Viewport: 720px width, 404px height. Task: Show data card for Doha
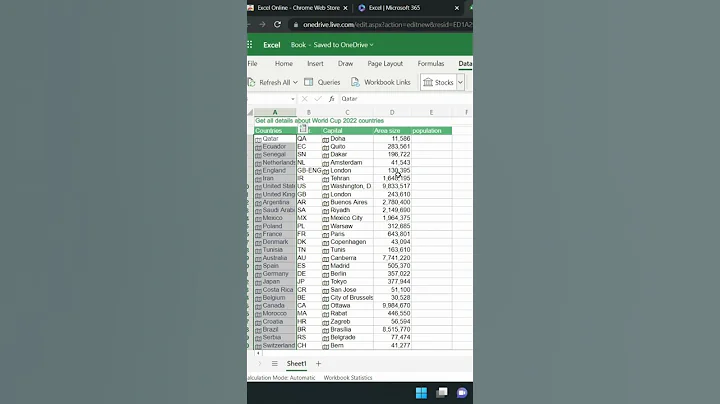tap(326, 139)
